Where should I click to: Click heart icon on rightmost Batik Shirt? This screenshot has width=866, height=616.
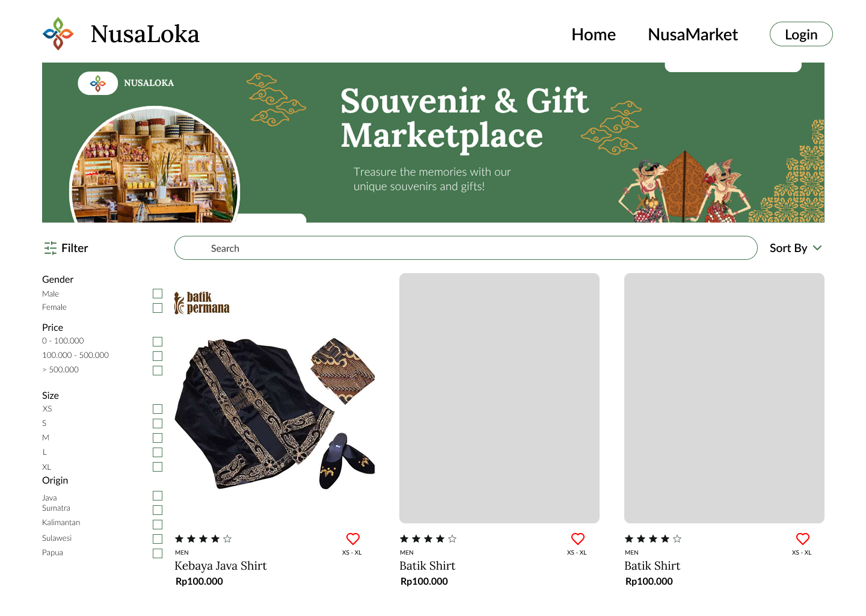(x=803, y=539)
